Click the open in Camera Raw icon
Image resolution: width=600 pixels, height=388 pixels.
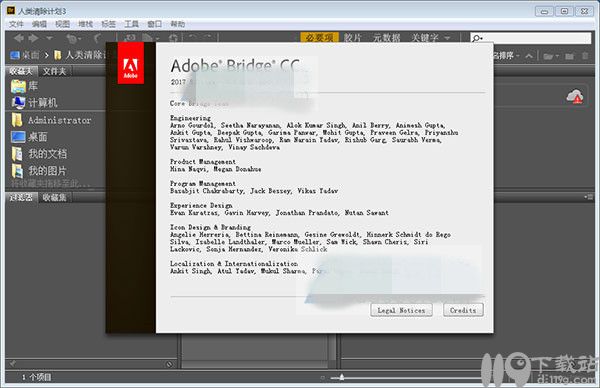pyautogui.click(x=173, y=38)
